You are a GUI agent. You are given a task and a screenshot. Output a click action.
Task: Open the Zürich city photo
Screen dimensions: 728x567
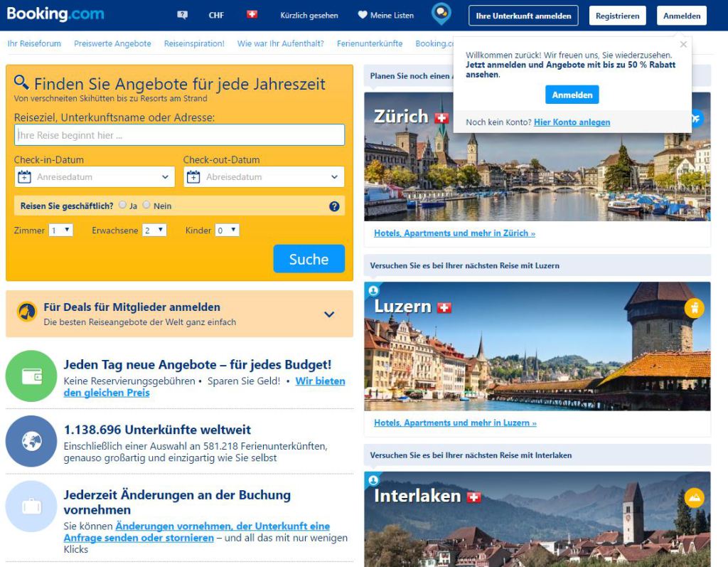pyautogui.click(x=537, y=157)
